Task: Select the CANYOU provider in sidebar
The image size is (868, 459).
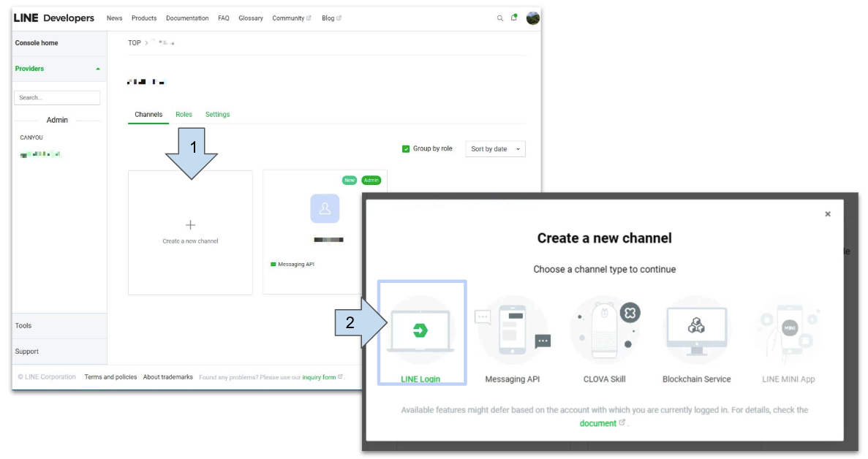Action: pos(31,137)
